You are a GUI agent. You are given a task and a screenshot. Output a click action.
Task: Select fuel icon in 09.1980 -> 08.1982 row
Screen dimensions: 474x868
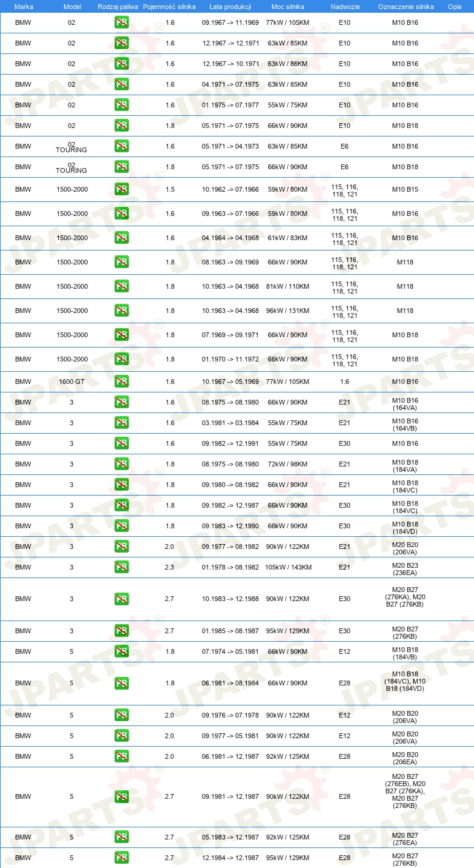(x=121, y=485)
